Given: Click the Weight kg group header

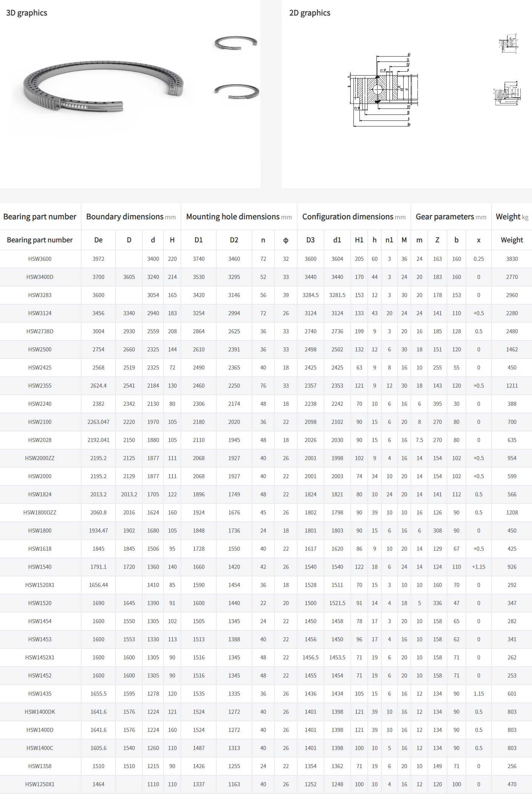Looking at the screenshot, I should point(512,217).
